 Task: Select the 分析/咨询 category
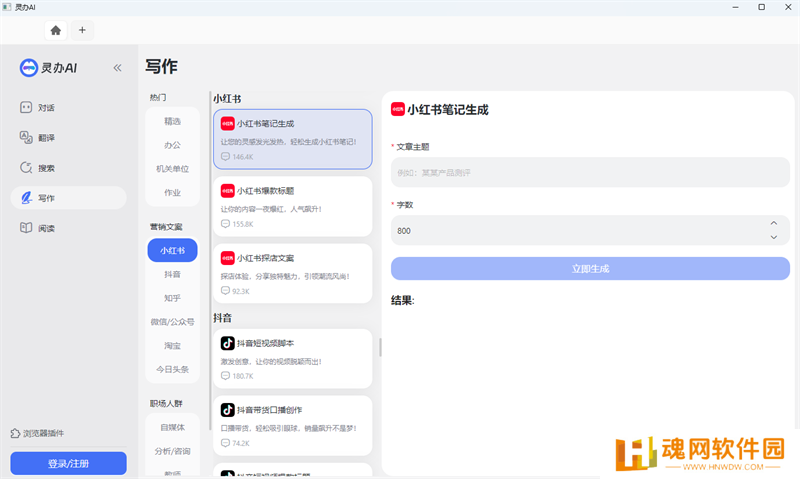pos(172,451)
